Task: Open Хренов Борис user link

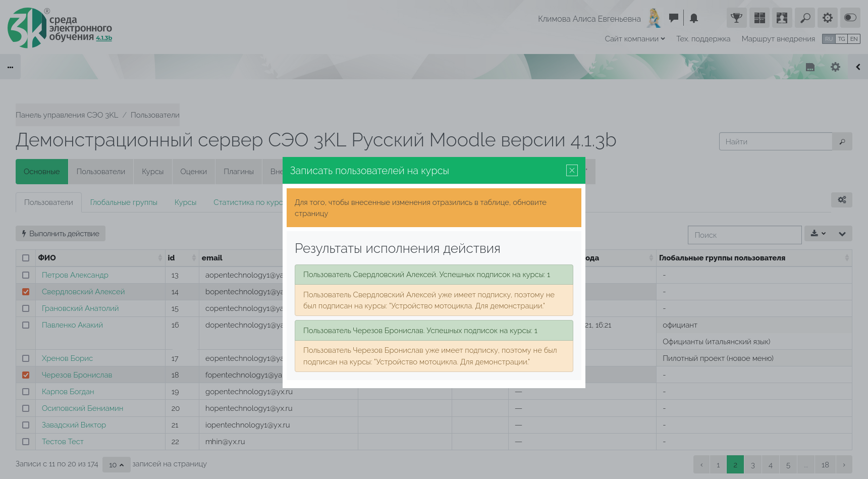Action: [67, 358]
